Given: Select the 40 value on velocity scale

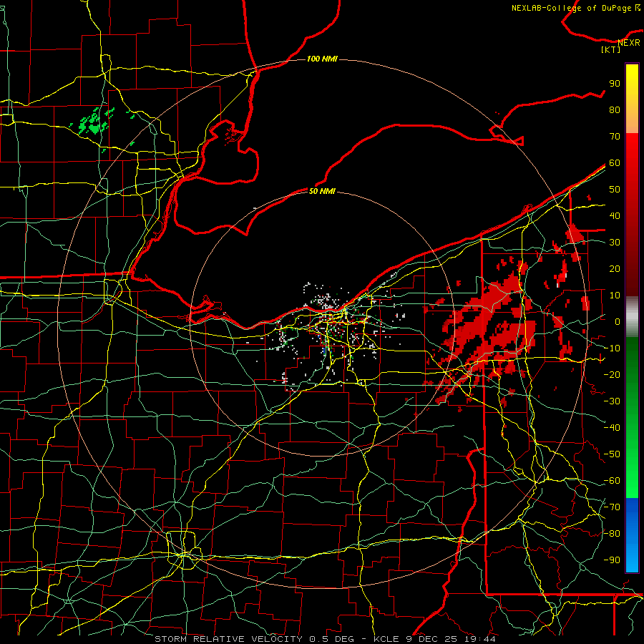Looking at the screenshot, I should [x=615, y=216].
